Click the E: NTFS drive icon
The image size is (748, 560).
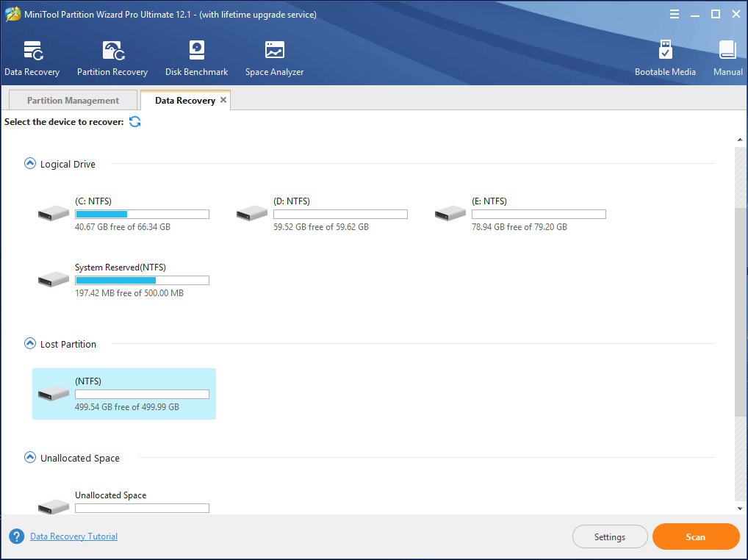click(x=450, y=212)
